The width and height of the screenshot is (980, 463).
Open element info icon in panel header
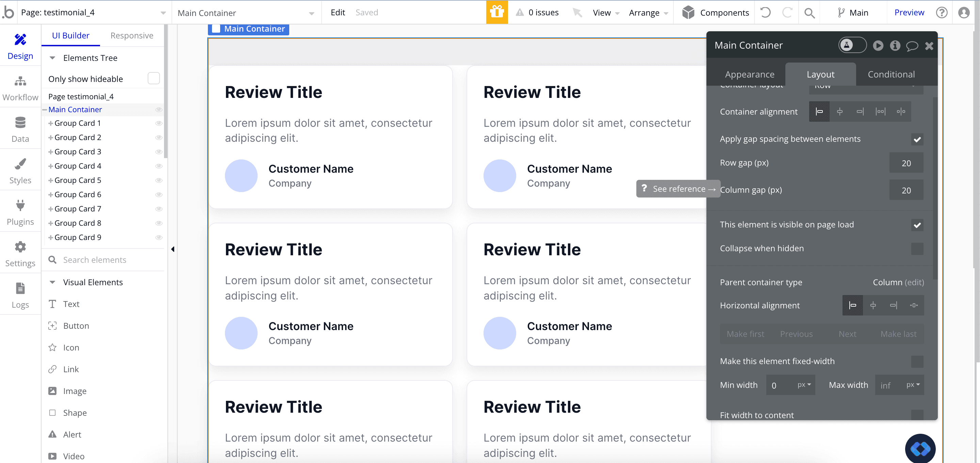pyautogui.click(x=895, y=46)
